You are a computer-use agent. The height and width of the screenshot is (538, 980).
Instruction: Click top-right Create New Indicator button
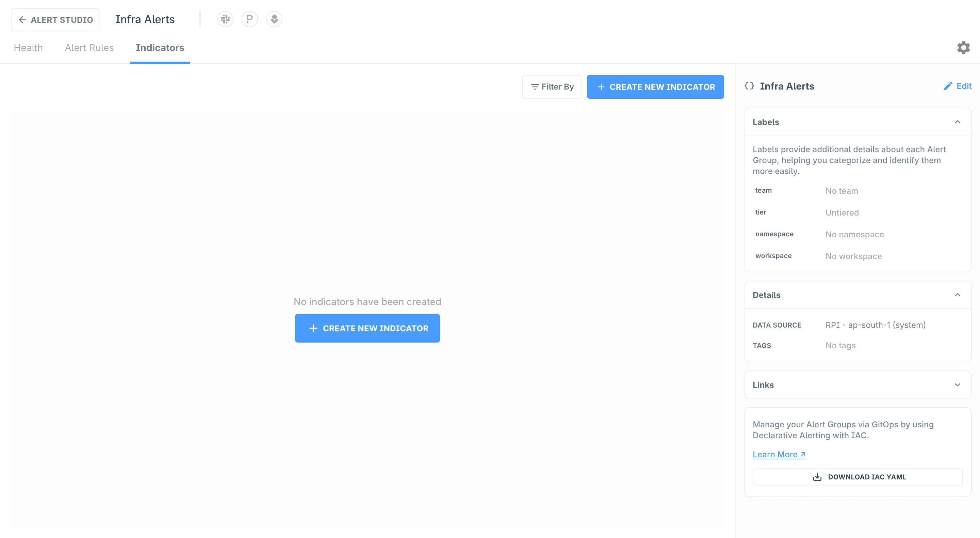[x=655, y=87]
